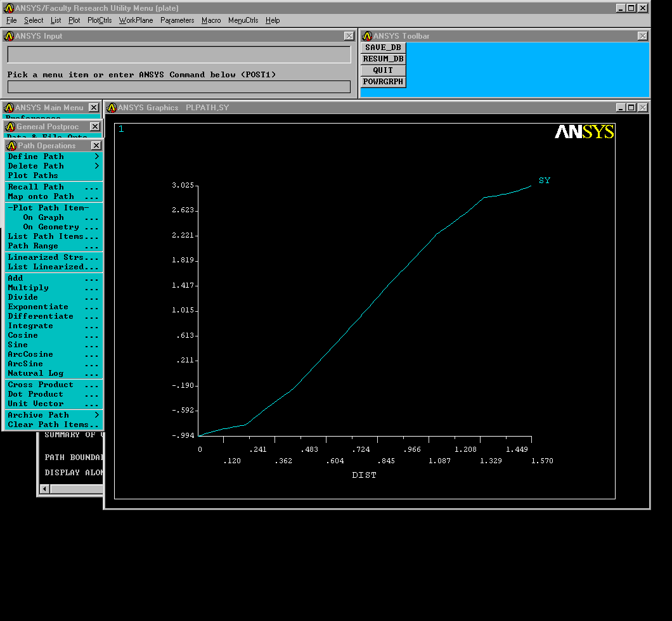This screenshot has height=621, width=672.
Task: Open the WorkPlane menu
Action: (x=136, y=20)
